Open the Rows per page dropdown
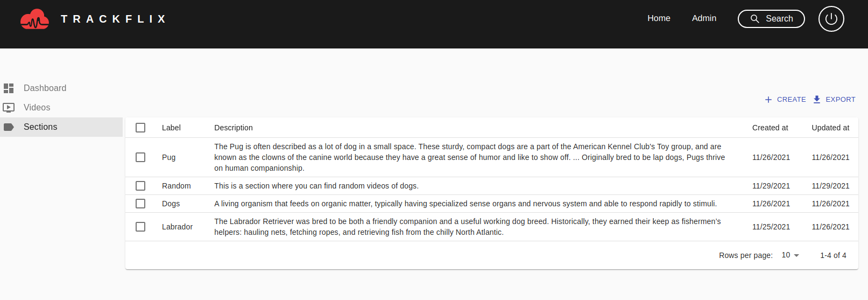This screenshot has width=868, height=300. pyautogui.click(x=791, y=255)
